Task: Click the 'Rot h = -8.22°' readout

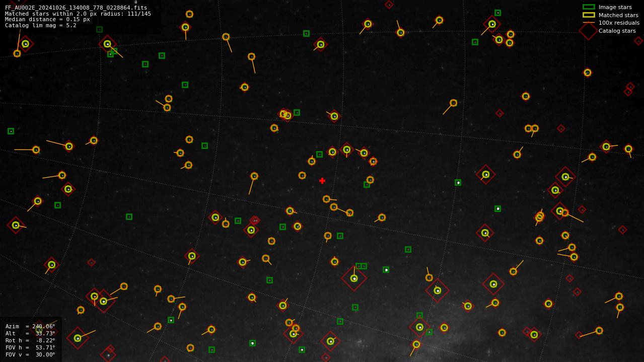Action: click(x=30, y=340)
